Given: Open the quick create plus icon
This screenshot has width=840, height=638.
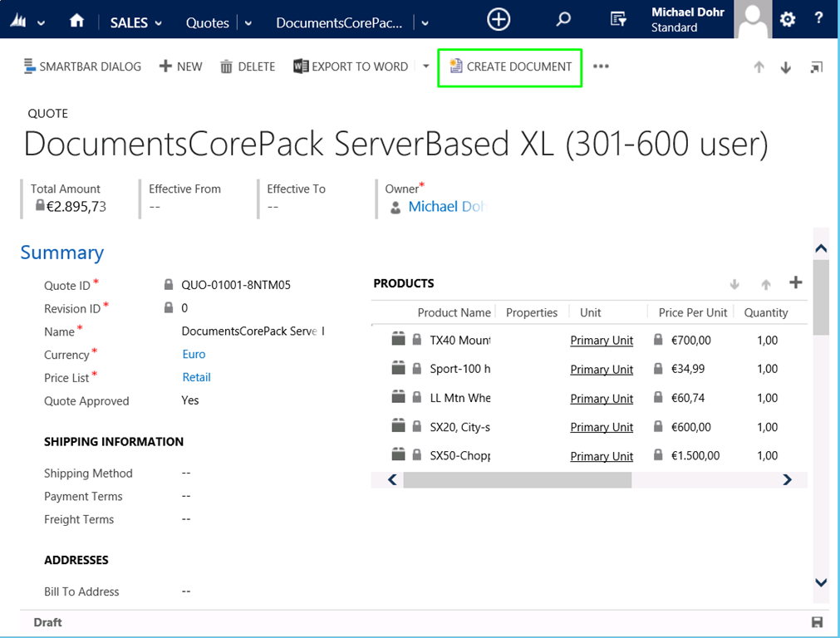Looking at the screenshot, I should pyautogui.click(x=499, y=20).
